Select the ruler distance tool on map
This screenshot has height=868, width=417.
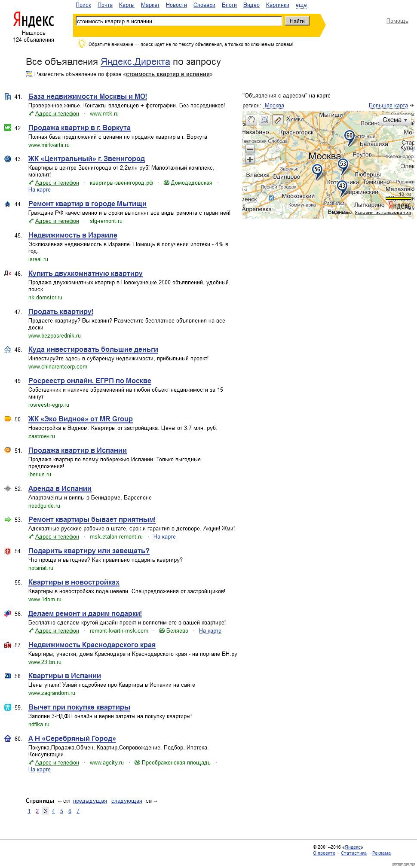pos(277,120)
